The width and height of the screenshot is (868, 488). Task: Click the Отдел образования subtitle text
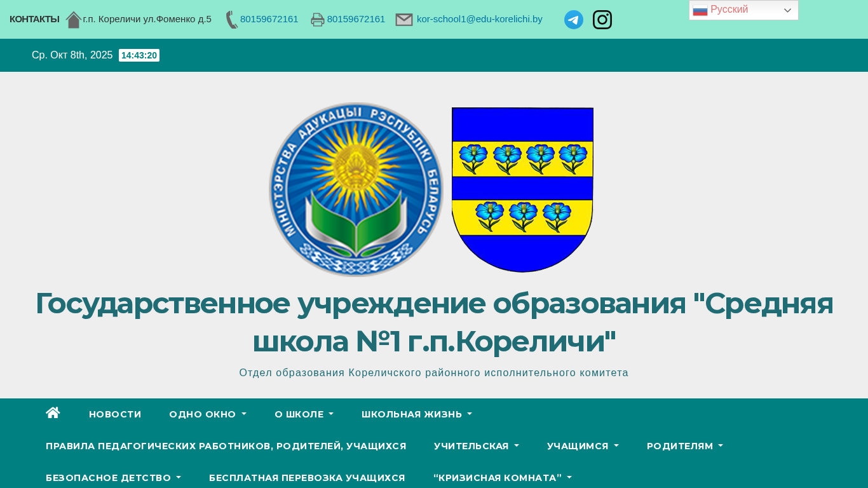click(x=434, y=373)
